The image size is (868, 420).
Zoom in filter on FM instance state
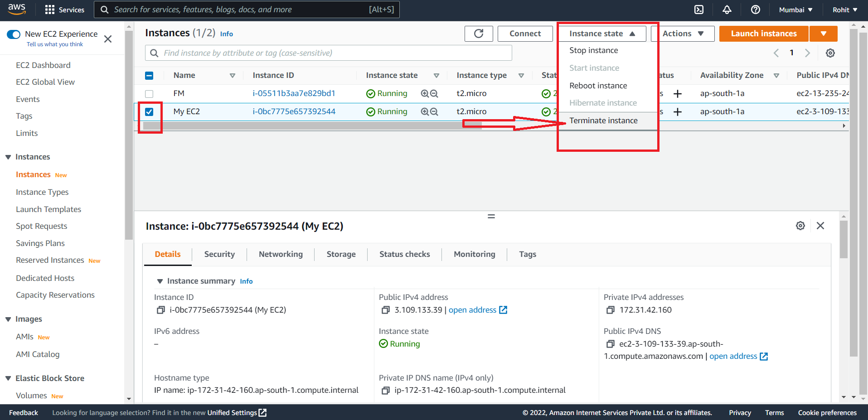425,93
